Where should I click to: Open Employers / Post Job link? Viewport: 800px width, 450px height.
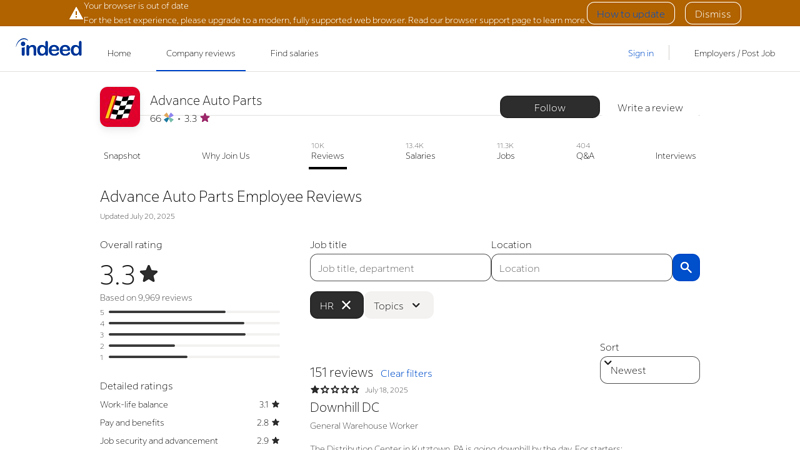tap(734, 53)
